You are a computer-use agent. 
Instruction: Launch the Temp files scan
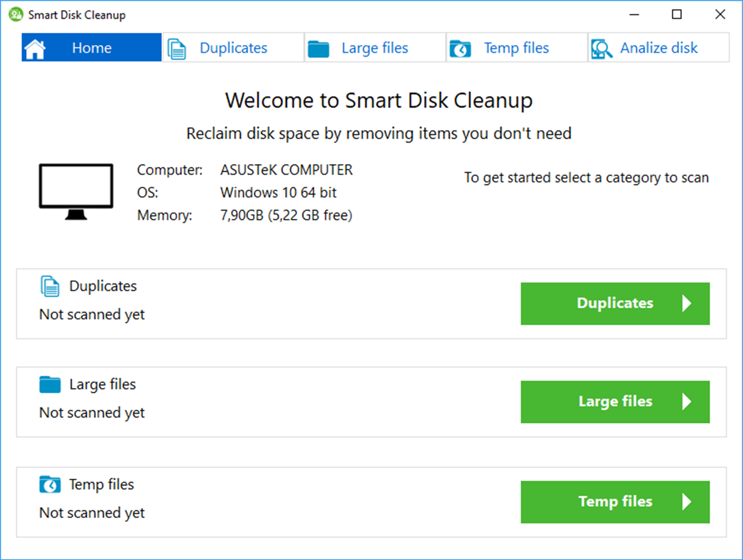pyautogui.click(x=614, y=501)
